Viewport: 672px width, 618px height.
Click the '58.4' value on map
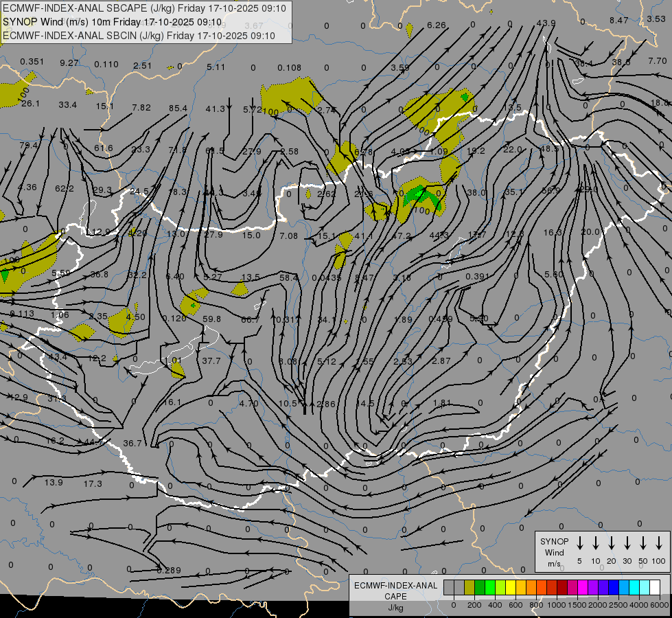coord(288,278)
